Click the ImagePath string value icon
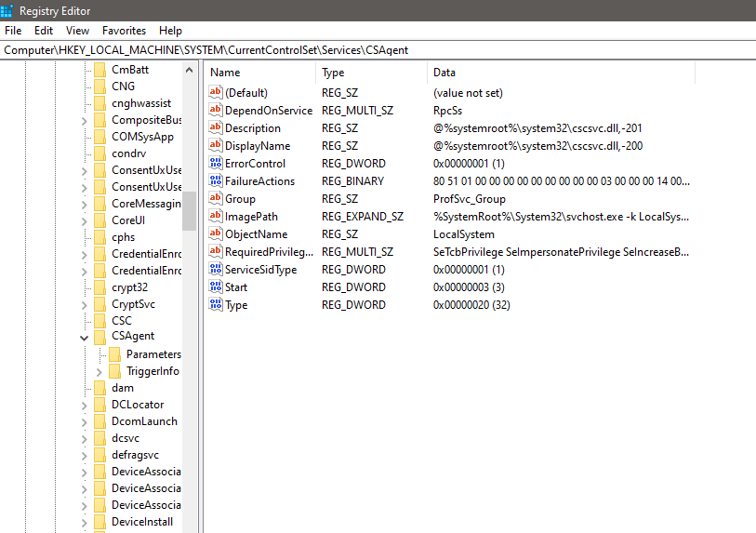The height and width of the screenshot is (533, 756). click(x=217, y=217)
